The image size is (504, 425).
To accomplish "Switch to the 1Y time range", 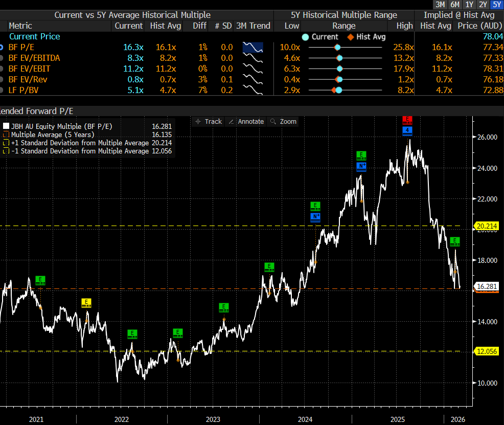I will (469, 5).
